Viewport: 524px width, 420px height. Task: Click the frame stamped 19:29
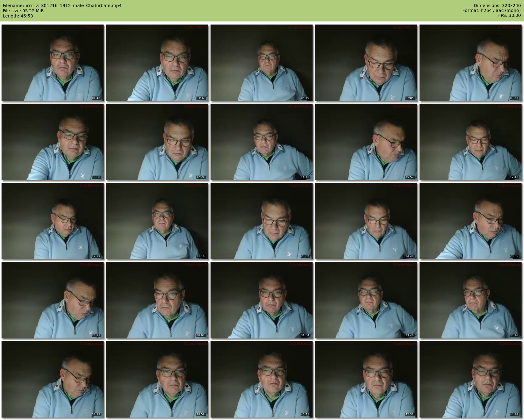pos(53,221)
